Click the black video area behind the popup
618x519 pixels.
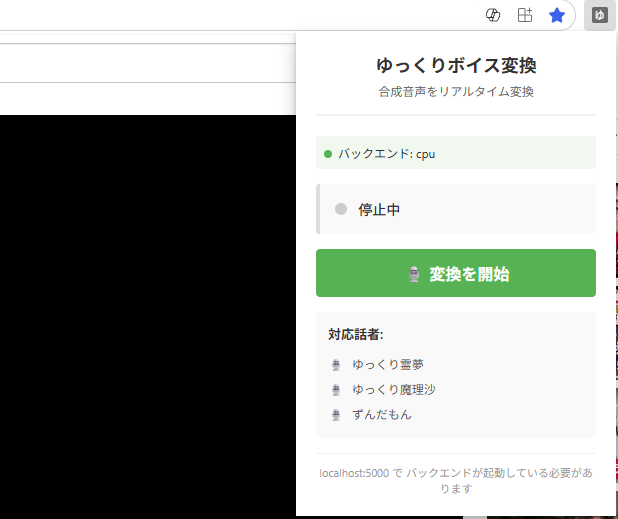click(x=148, y=315)
